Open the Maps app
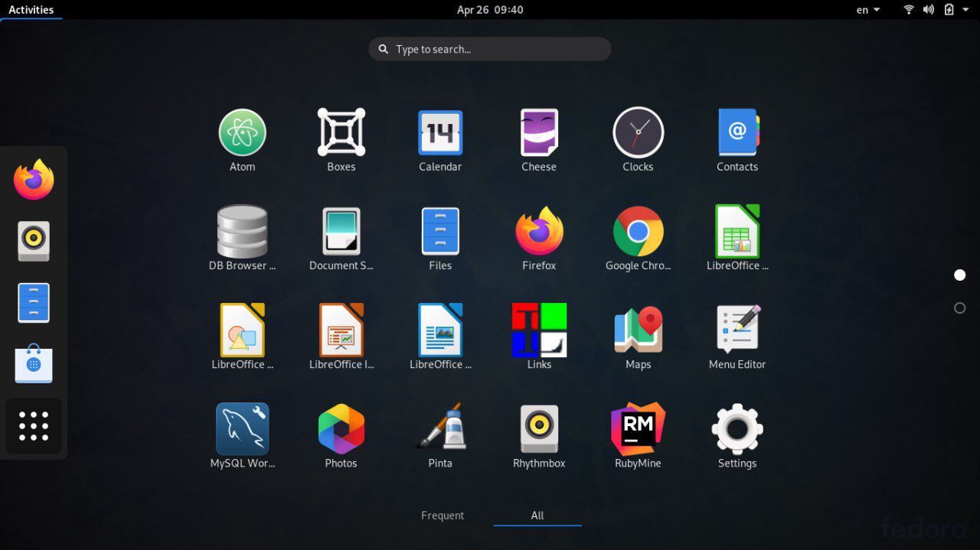980x550 pixels. [638, 337]
